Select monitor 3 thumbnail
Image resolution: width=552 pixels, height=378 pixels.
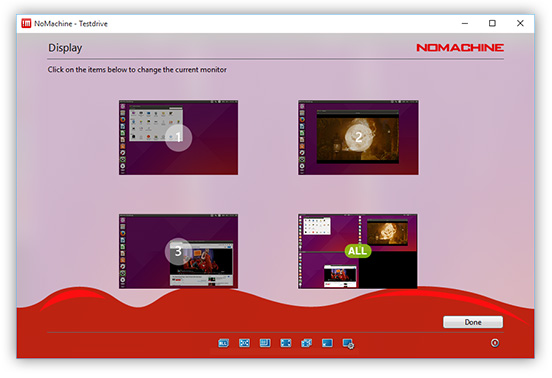(x=178, y=251)
